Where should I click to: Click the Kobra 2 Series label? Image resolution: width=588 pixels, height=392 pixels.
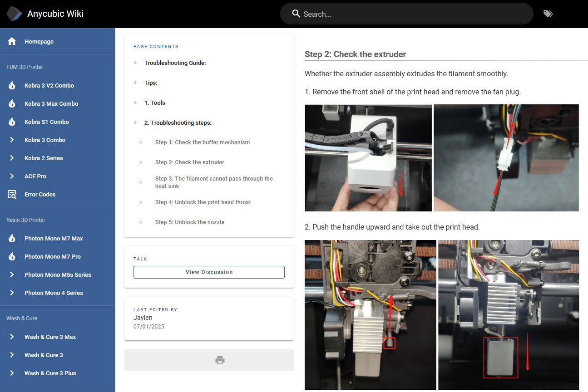point(44,158)
